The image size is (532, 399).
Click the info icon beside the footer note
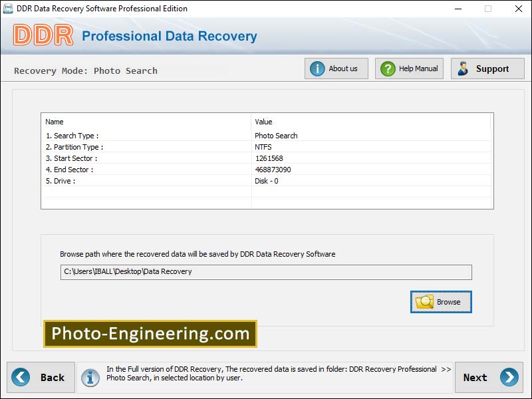(x=91, y=377)
